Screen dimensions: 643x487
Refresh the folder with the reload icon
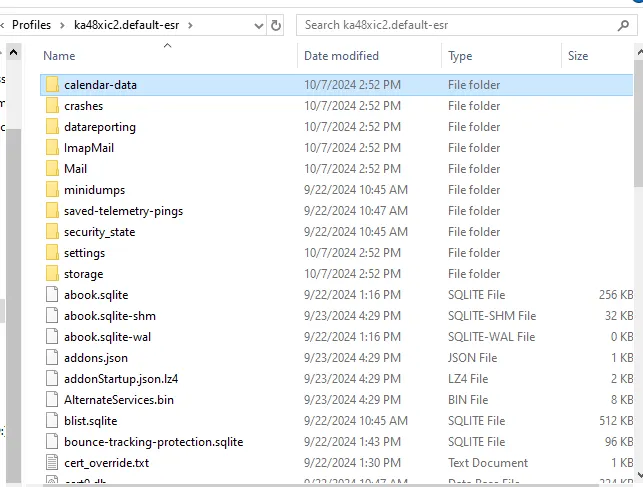[276, 25]
